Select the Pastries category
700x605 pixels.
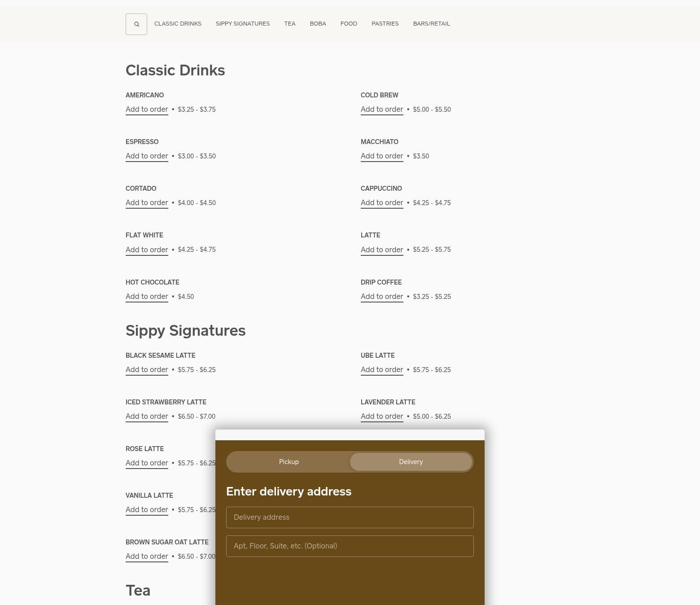click(x=385, y=24)
